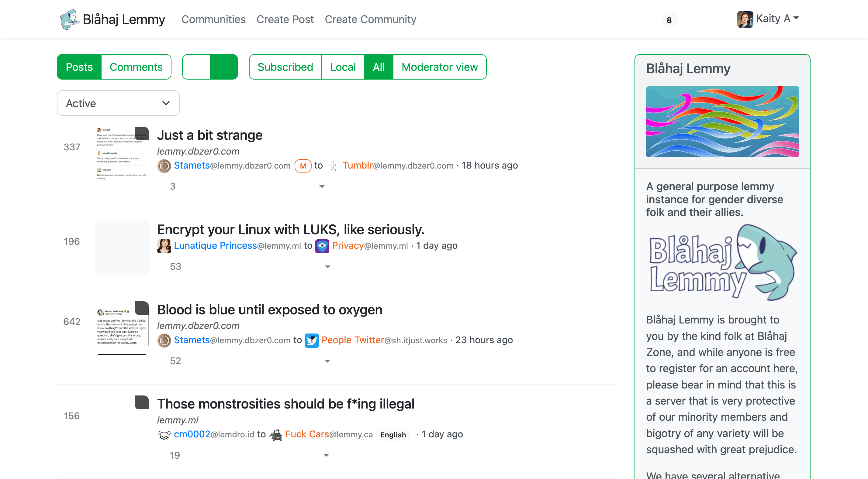
Task: Expand more options on LUKS post
Action: pyautogui.click(x=327, y=267)
